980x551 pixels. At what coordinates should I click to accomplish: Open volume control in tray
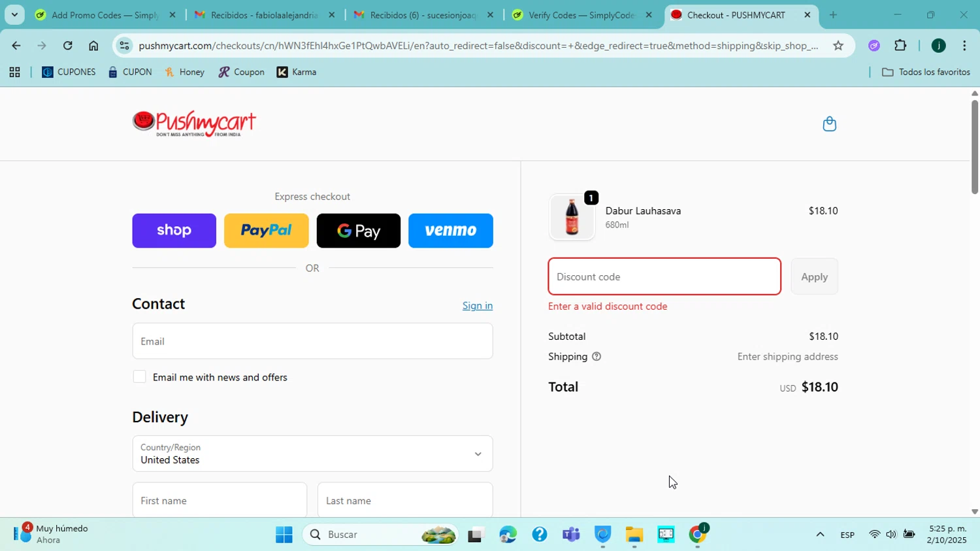coord(891,535)
